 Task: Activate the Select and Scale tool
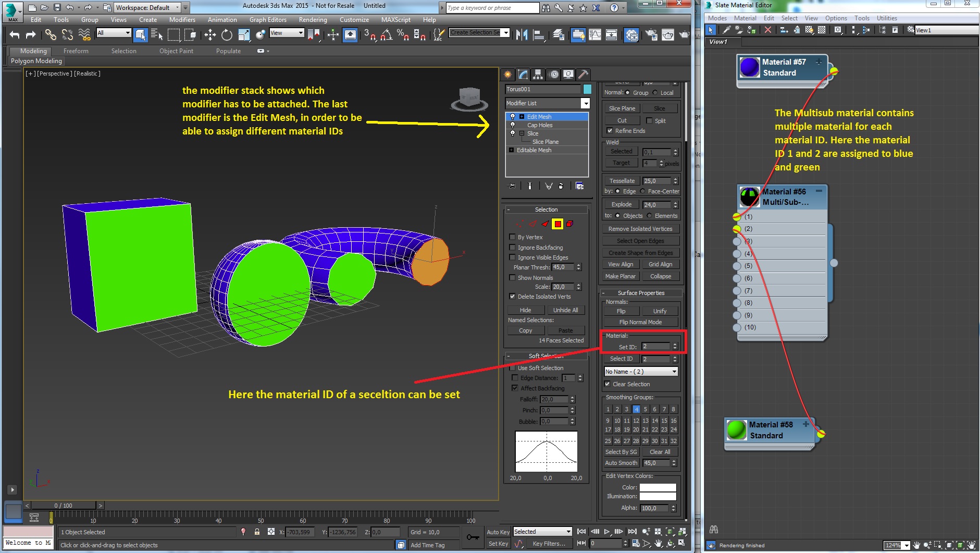click(x=244, y=35)
